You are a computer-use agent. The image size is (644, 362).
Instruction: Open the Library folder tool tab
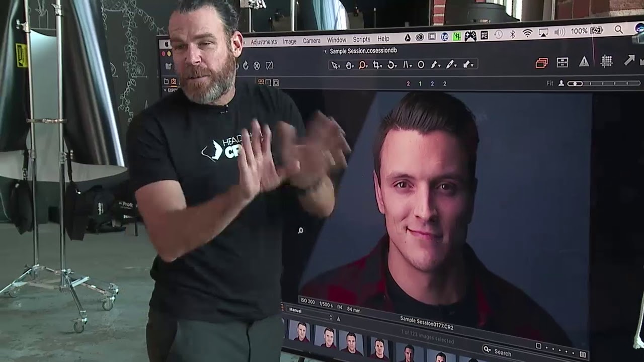tap(166, 81)
